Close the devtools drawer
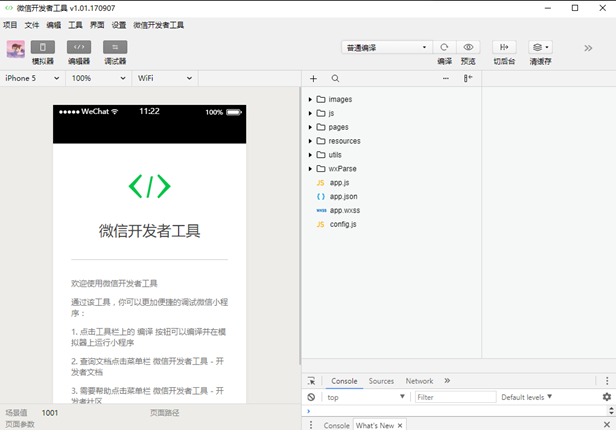Screen dimensions: 616x430 coord(607,425)
